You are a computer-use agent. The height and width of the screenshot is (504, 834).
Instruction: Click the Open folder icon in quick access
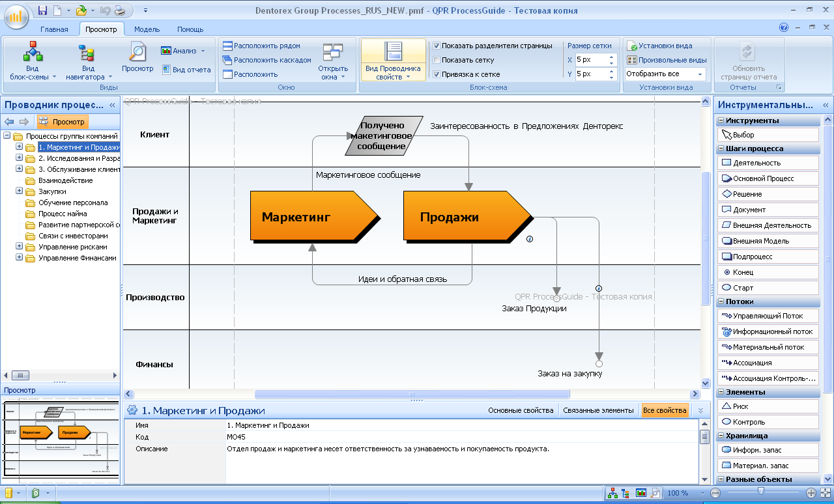click(x=81, y=10)
